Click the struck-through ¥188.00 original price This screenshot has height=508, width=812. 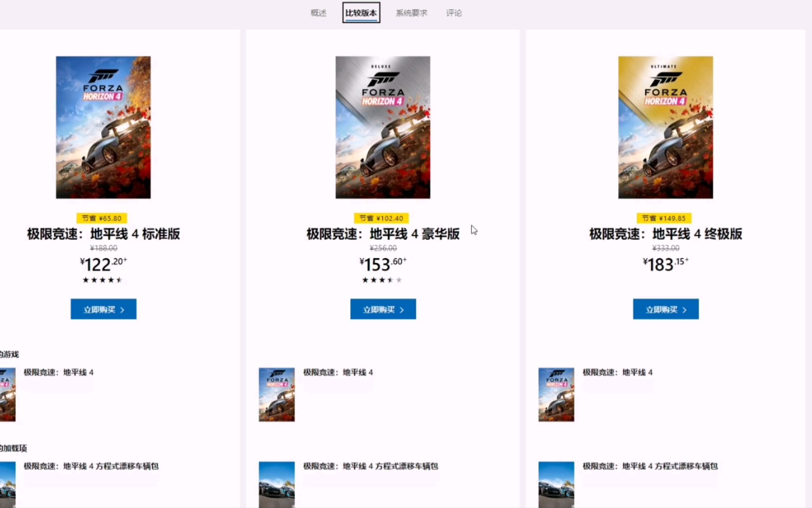point(104,248)
